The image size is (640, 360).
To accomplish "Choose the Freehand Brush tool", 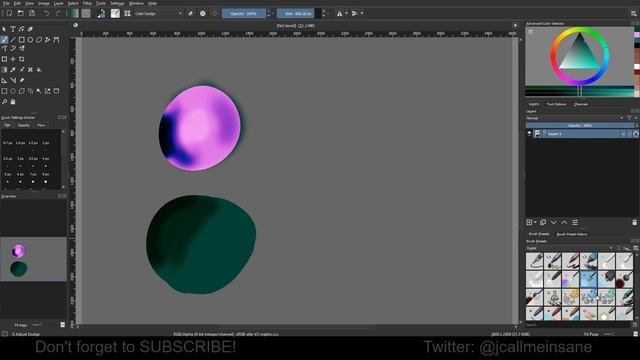I will click(4, 40).
